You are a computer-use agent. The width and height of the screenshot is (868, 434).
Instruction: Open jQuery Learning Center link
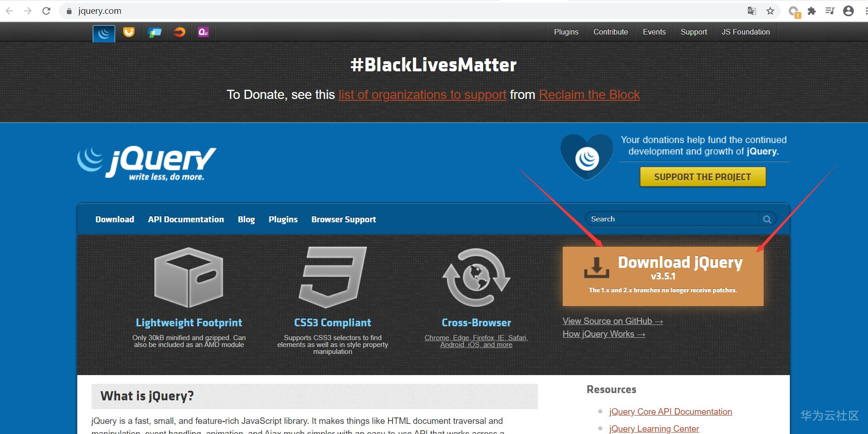(654, 429)
